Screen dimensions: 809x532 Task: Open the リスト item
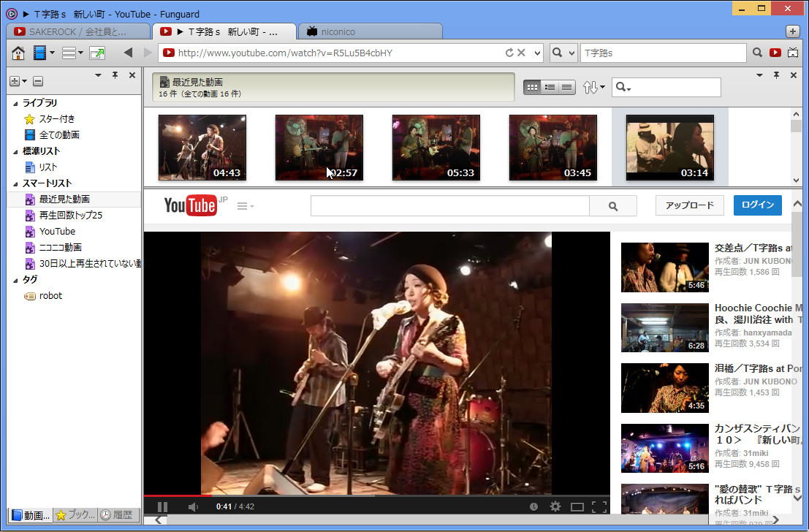click(x=41, y=167)
